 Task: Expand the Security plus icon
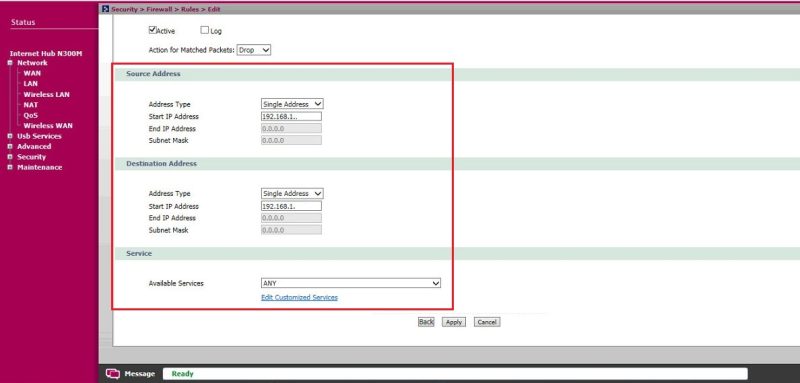click(x=10, y=157)
